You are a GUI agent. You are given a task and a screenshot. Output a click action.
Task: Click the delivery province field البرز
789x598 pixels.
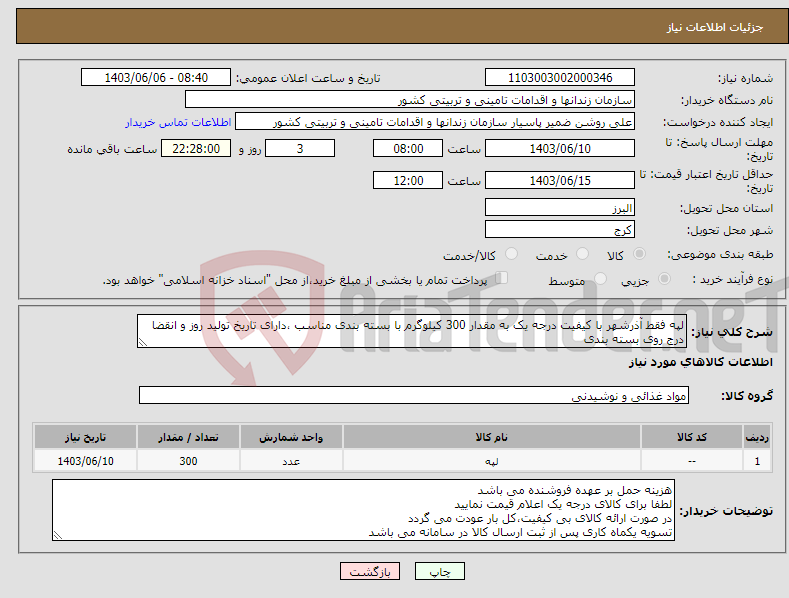[560, 207]
